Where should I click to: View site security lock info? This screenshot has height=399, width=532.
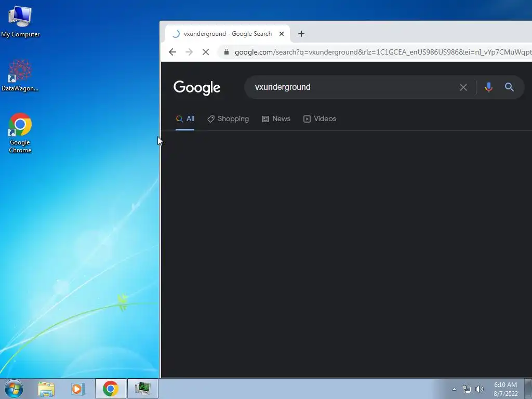[227, 52]
